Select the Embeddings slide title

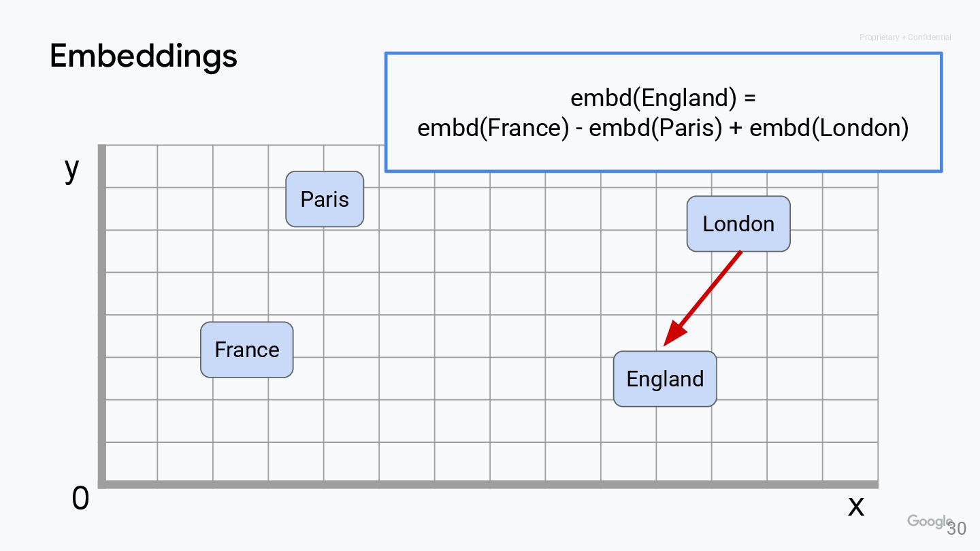144,56
